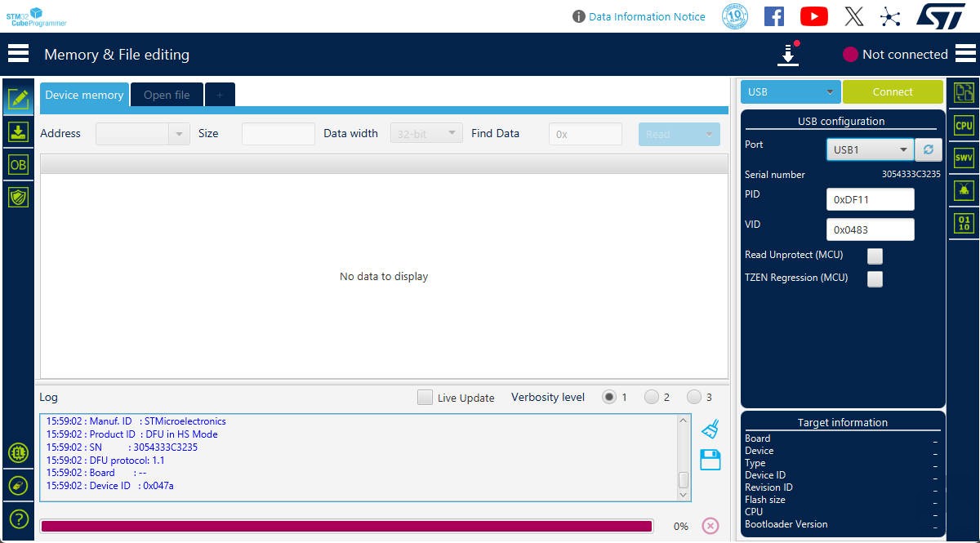980x543 pixels.
Task: Open the bug fault analyzer icon
Action: (x=964, y=190)
